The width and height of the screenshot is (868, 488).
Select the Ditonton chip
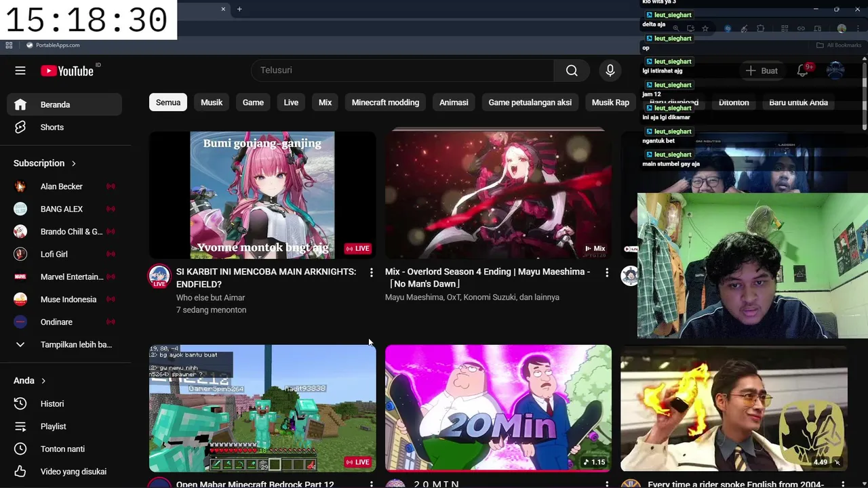point(734,102)
